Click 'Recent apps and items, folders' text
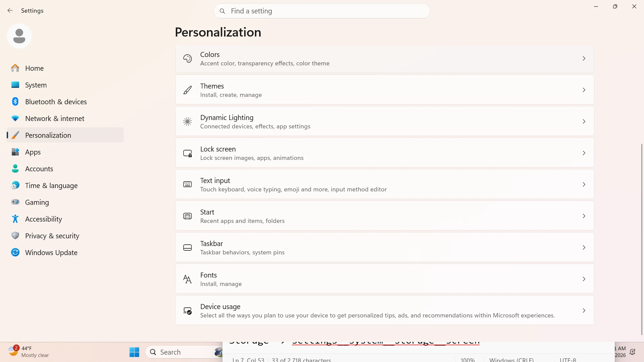The width and height of the screenshot is (644, 362). 242,221
